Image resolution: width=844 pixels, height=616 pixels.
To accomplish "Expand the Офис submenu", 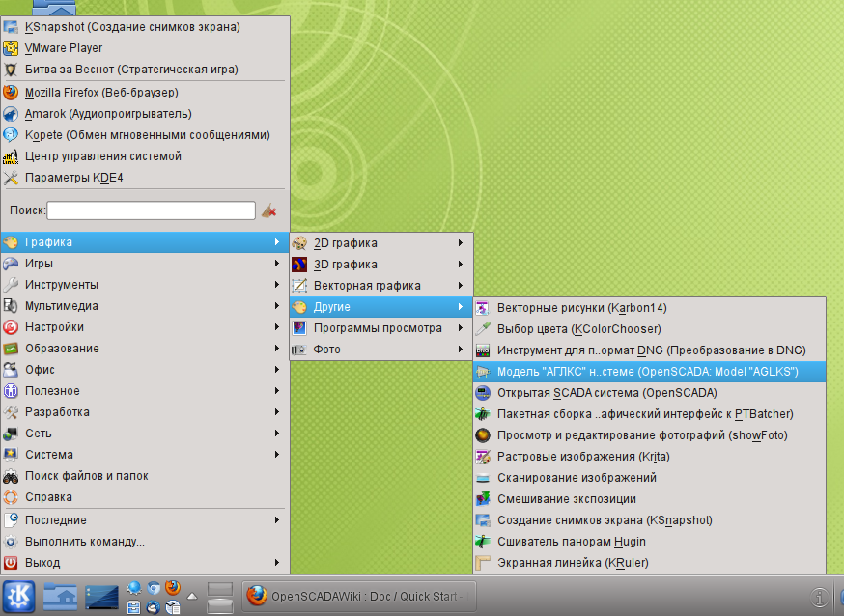I will click(x=145, y=370).
